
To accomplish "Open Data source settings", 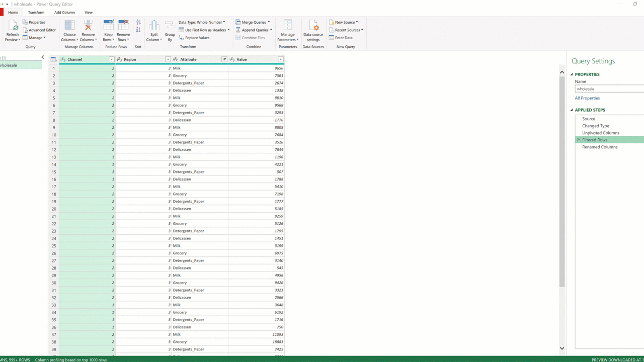I will pyautogui.click(x=313, y=26).
